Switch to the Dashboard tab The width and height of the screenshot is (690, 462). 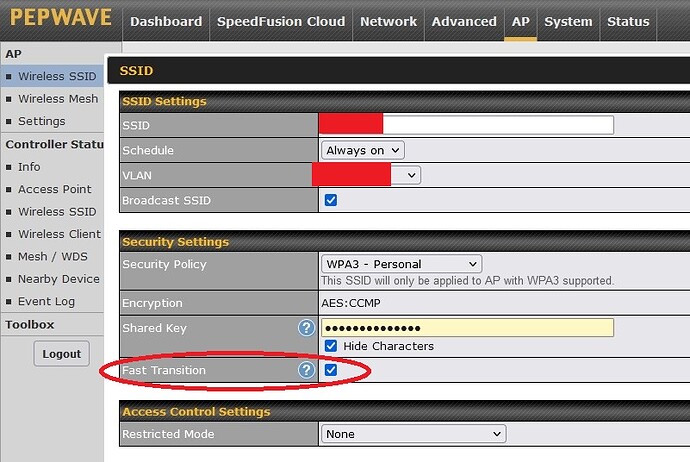click(x=166, y=21)
